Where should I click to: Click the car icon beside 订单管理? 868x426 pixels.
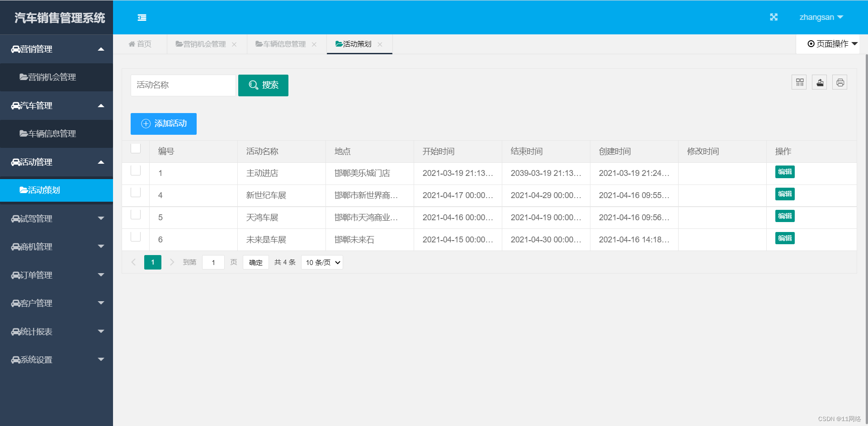16,275
